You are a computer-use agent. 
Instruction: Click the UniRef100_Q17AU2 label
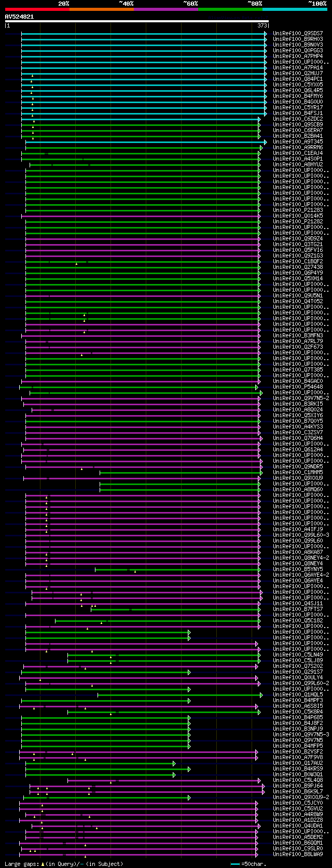(298, 763)
